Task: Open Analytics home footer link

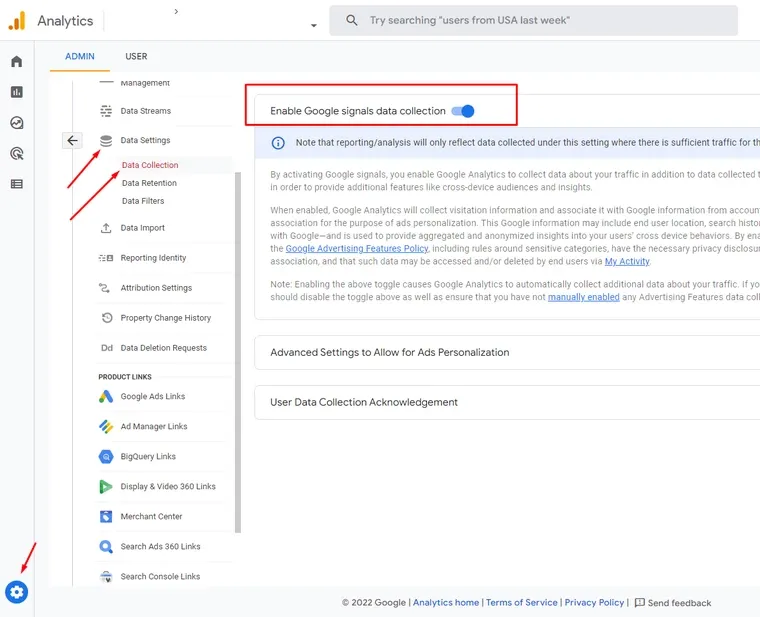Action: click(446, 602)
